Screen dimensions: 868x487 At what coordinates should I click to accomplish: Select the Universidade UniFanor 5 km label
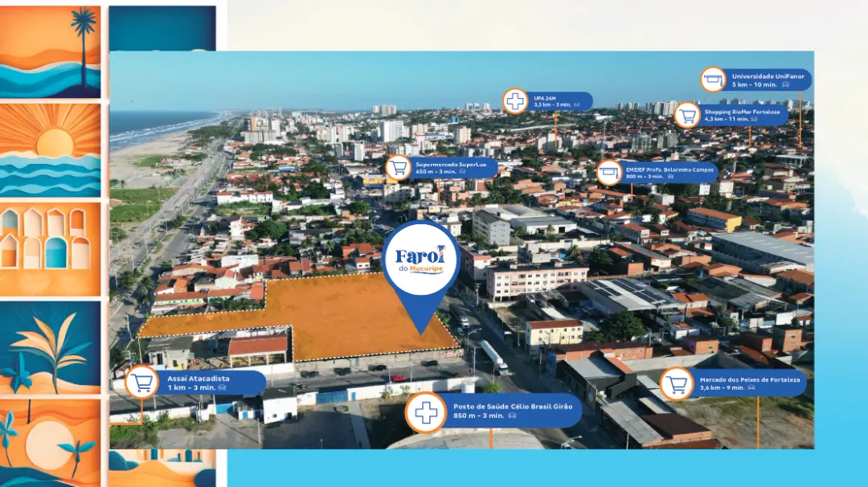click(x=767, y=80)
